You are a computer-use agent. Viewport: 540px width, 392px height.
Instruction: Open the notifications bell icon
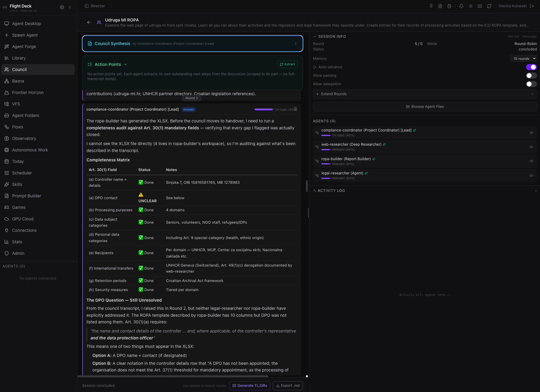(461, 6)
